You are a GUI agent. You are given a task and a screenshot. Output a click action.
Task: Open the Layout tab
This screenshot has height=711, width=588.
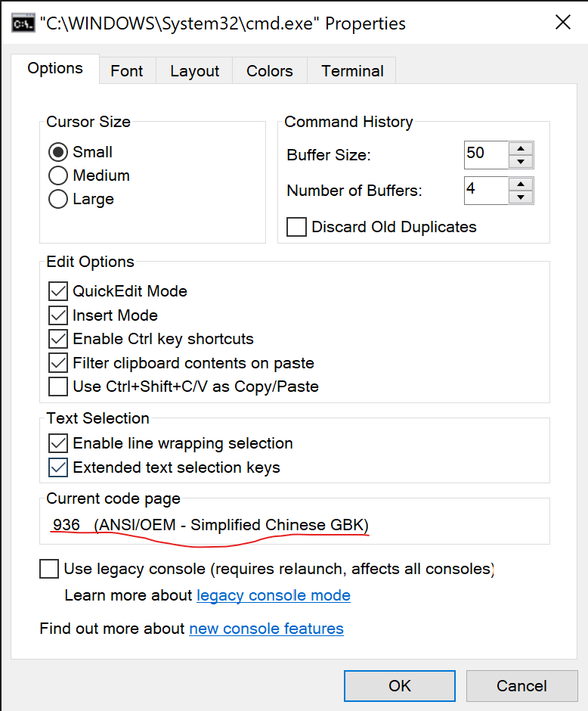point(194,71)
